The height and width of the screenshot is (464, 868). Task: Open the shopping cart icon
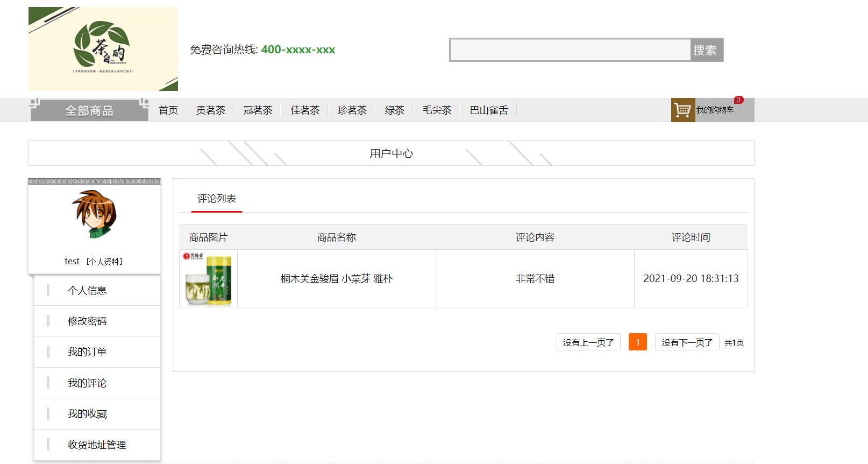[683, 110]
